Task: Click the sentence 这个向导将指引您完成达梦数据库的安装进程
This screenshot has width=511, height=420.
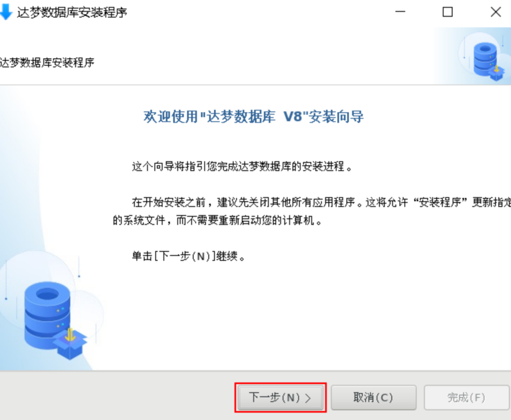Action: 242,167
